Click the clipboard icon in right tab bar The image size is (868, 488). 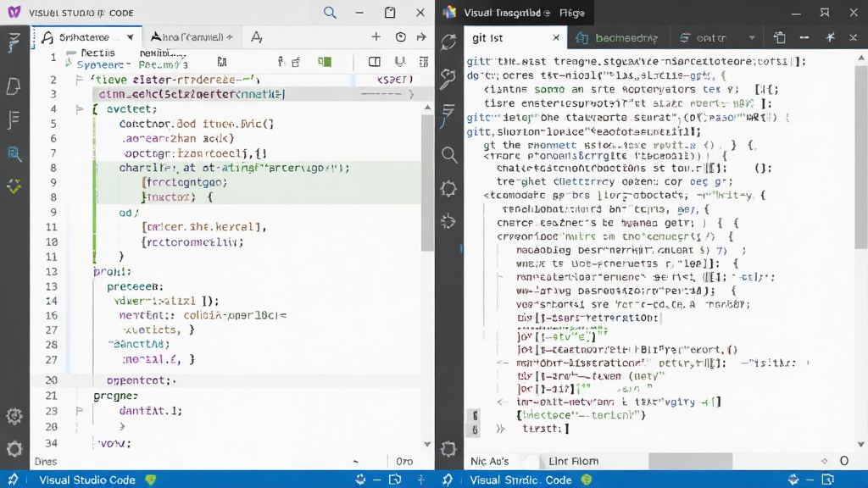click(780, 37)
